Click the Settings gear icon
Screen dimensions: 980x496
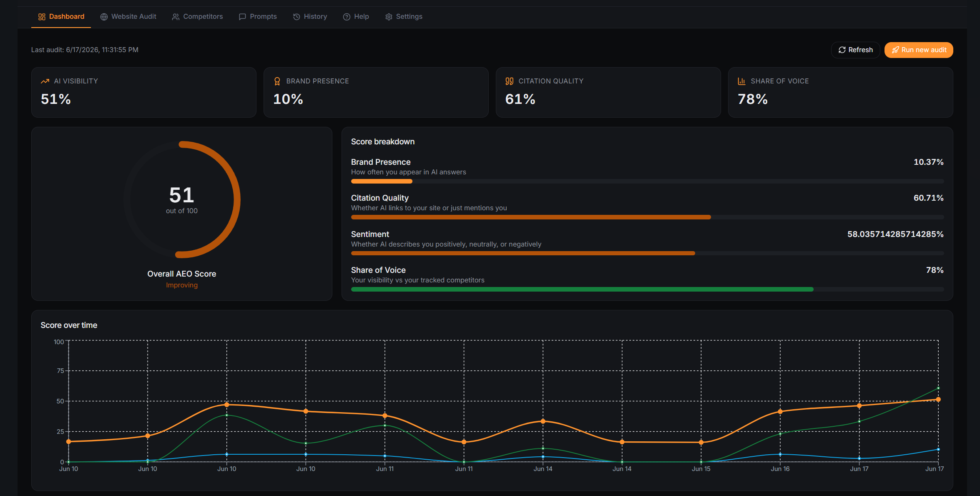coord(389,17)
